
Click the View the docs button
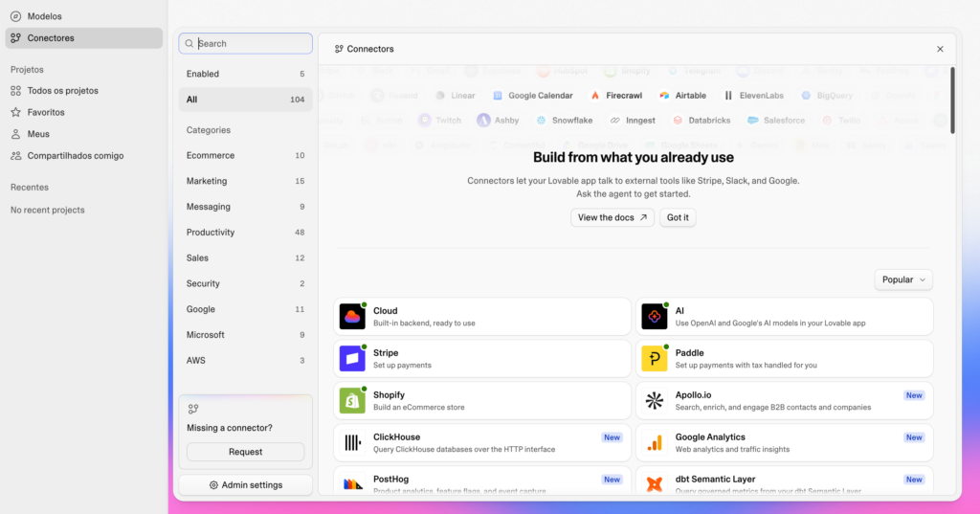(x=612, y=217)
